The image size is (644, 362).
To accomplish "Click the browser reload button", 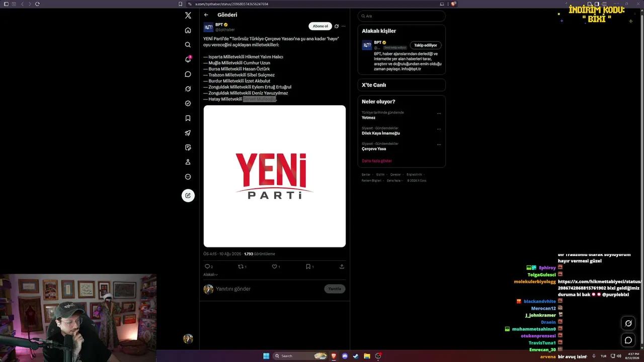I will [37, 4].
